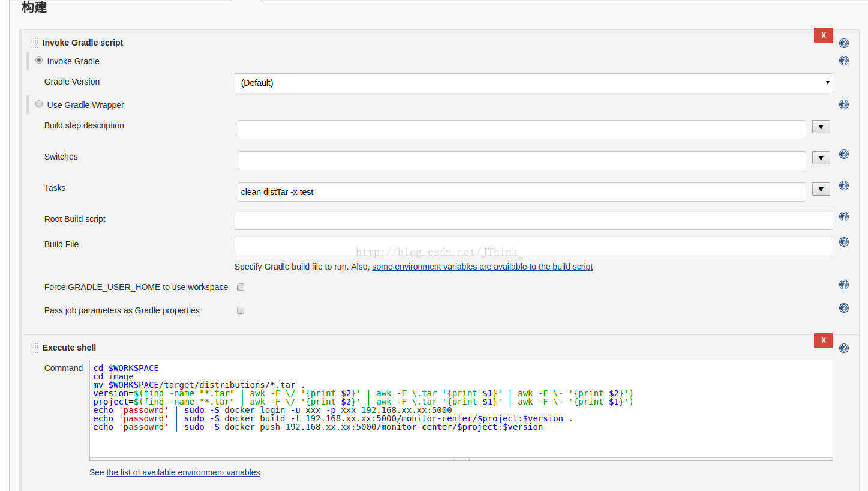Open help for Force GRADLE_USER_HOME option
The width and height of the screenshot is (868, 491).
(x=844, y=285)
